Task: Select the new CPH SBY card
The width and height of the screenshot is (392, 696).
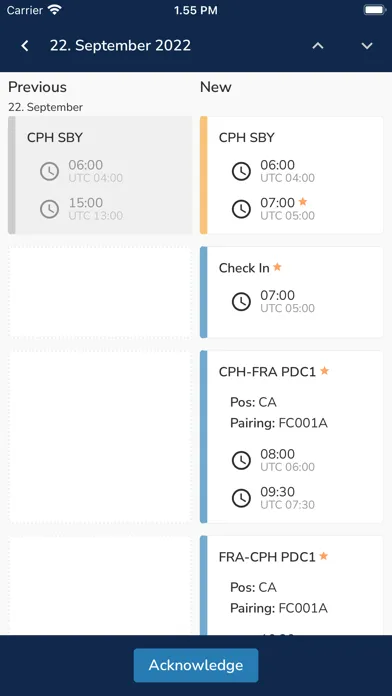Action: point(291,175)
